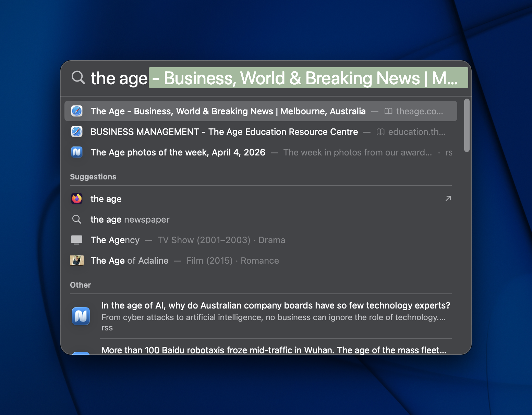This screenshot has height=415, width=532.
Task: Click the news app icon for photos of the week
Action: 77,152
